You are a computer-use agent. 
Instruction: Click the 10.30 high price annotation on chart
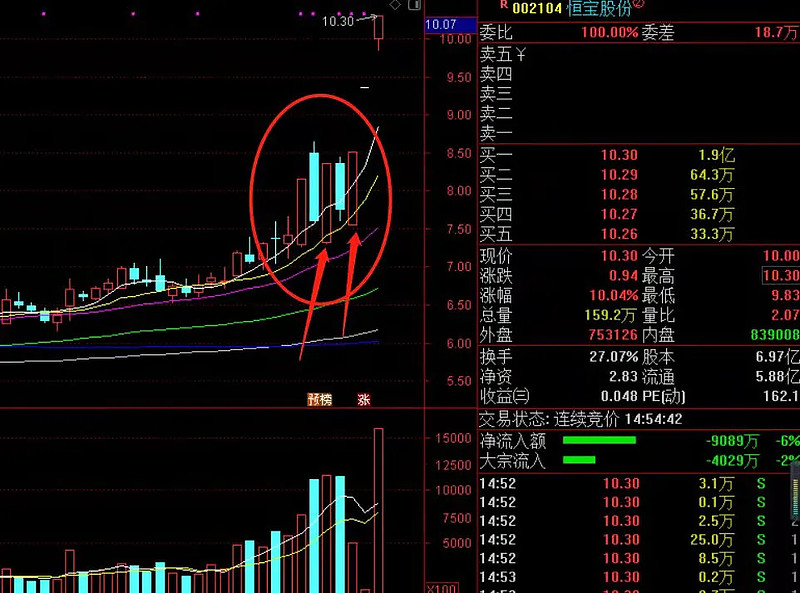338,21
